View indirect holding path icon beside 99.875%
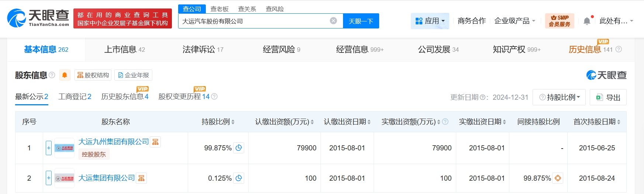 tap(558, 178)
